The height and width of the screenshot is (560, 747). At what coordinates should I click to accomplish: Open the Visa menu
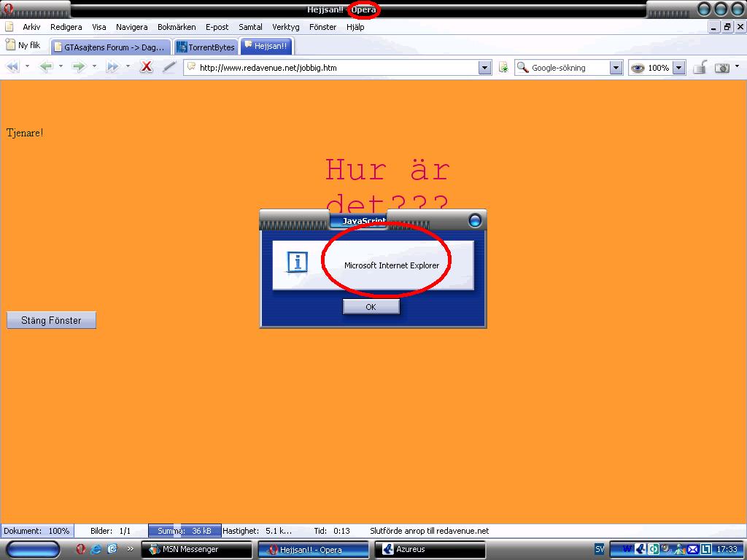pos(99,27)
